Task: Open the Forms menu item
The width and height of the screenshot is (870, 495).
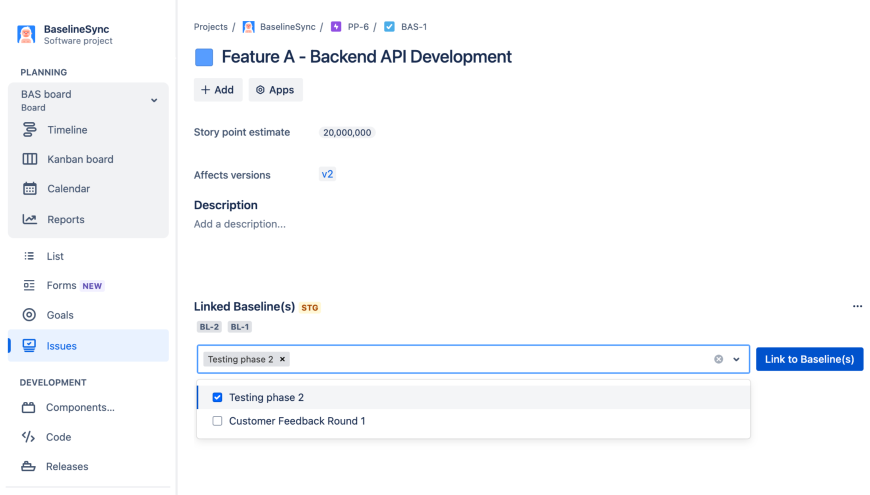Action: click(x=62, y=286)
